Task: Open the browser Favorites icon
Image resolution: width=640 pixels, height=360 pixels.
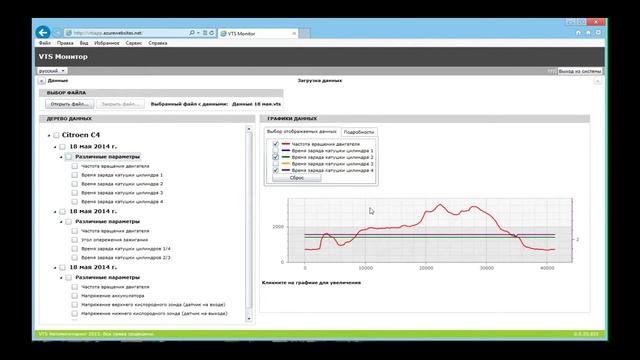Action: tap(588, 33)
